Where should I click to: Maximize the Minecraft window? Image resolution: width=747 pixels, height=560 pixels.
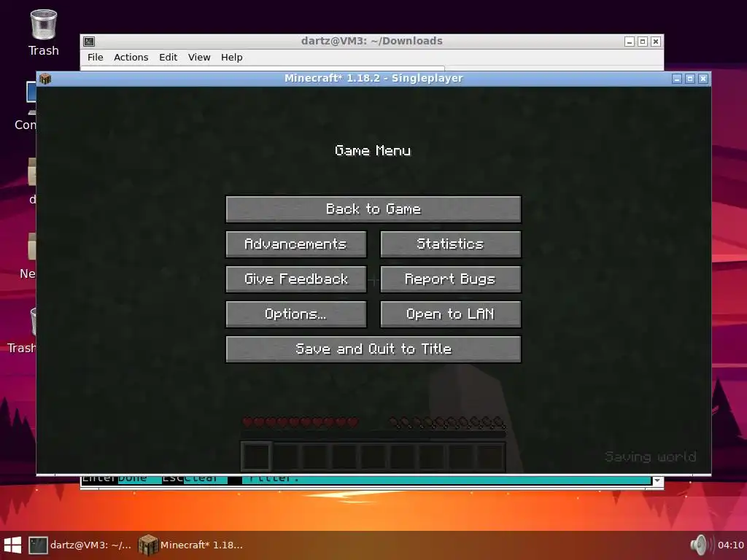pyautogui.click(x=690, y=79)
